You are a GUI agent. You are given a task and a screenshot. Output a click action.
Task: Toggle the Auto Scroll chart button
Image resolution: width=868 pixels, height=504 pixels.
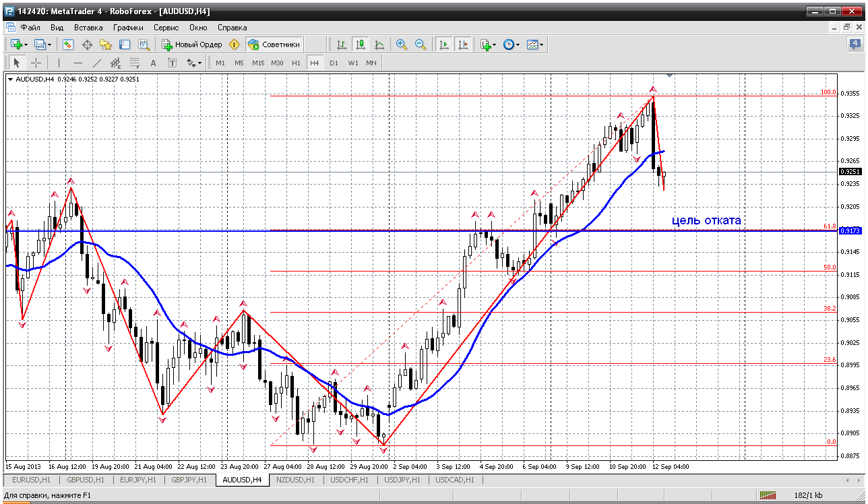[x=443, y=44]
